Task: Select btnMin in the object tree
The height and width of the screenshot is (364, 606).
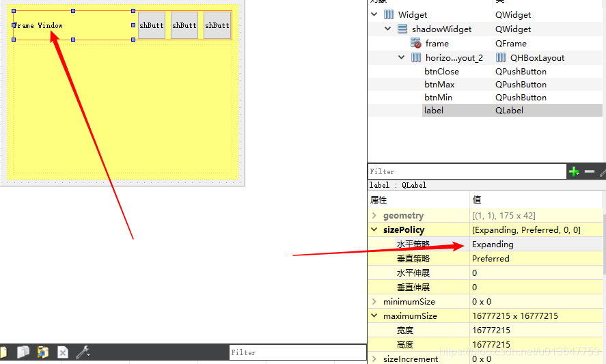Action: coord(438,98)
